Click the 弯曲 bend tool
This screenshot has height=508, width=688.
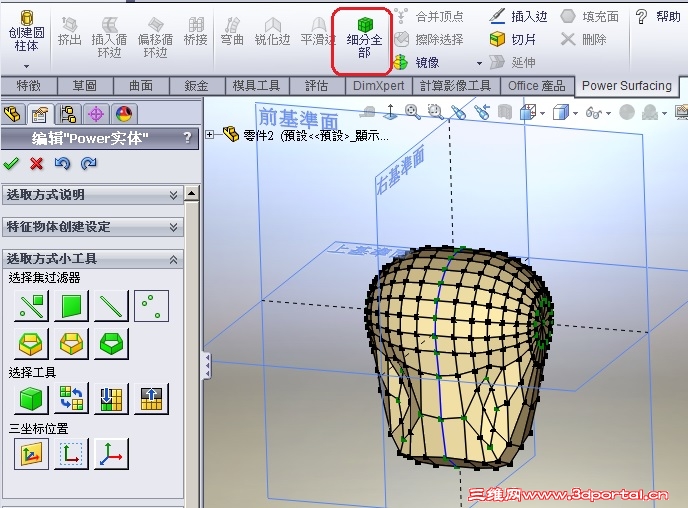pyautogui.click(x=232, y=32)
